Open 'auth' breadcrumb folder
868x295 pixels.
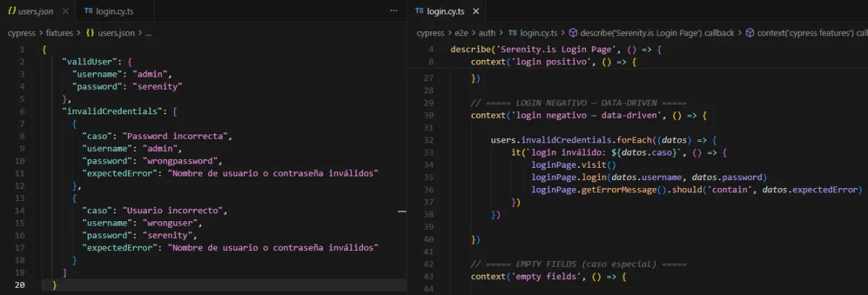488,33
